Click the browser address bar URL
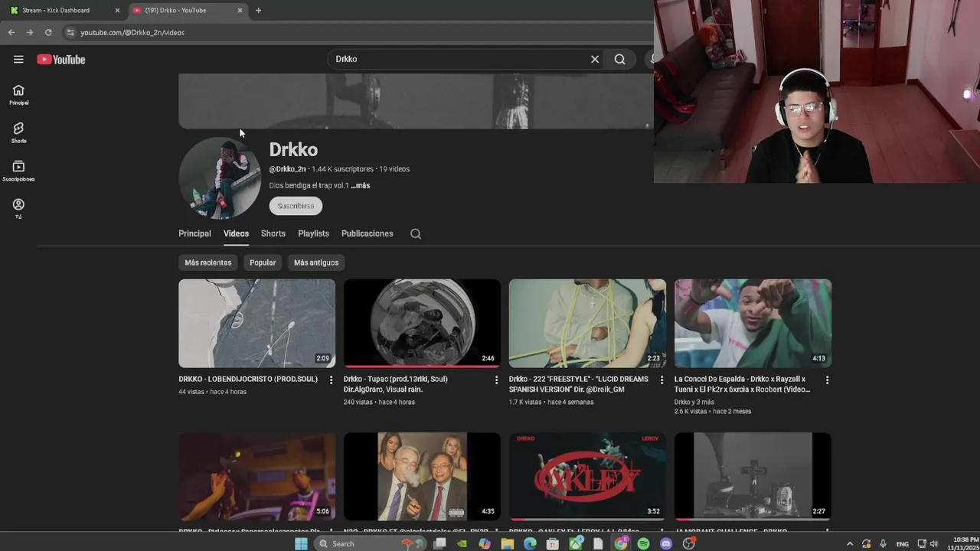 (x=132, y=32)
